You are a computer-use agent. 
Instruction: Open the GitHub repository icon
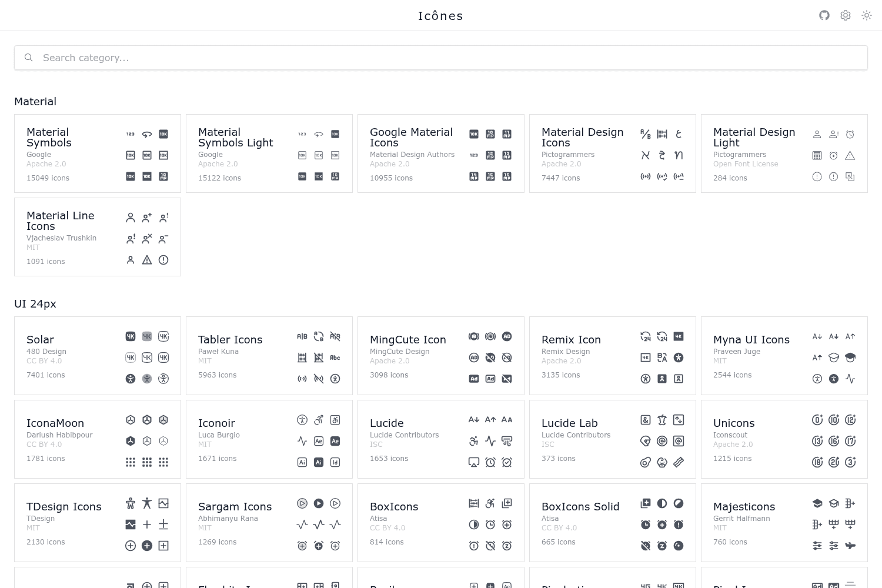point(824,15)
